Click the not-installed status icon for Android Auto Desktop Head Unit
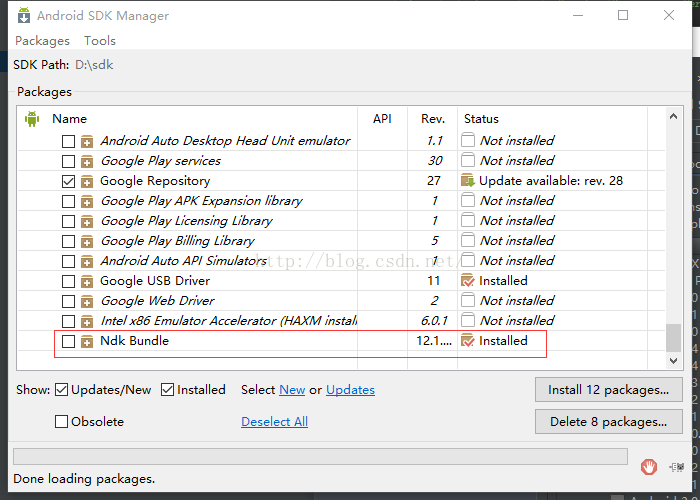The height and width of the screenshot is (500, 700). click(467, 140)
